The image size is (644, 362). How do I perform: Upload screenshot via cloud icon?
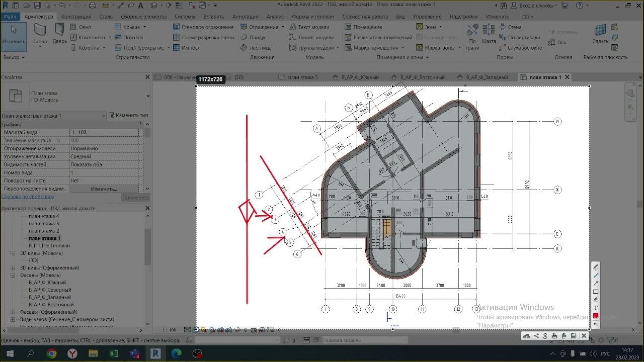point(527,336)
